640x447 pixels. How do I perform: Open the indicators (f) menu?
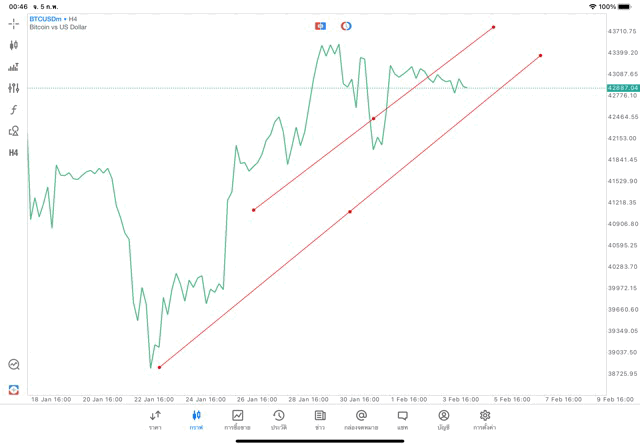[14, 109]
